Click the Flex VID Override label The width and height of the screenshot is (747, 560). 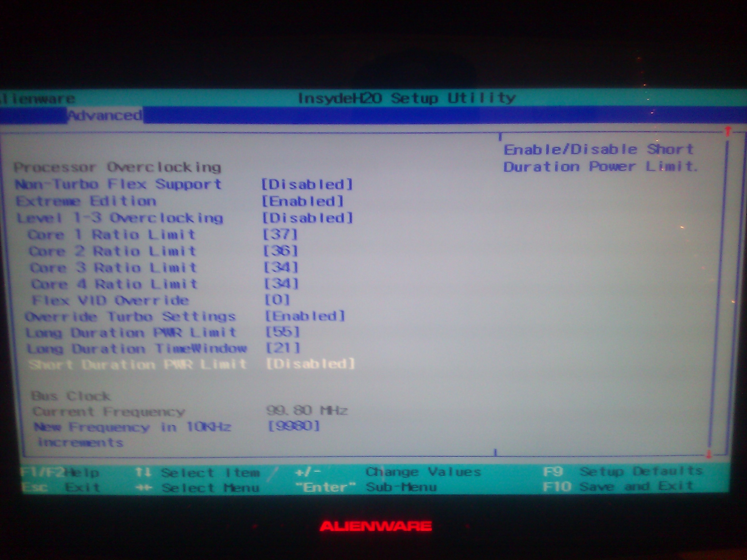pyautogui.click(x=110, y=300)
